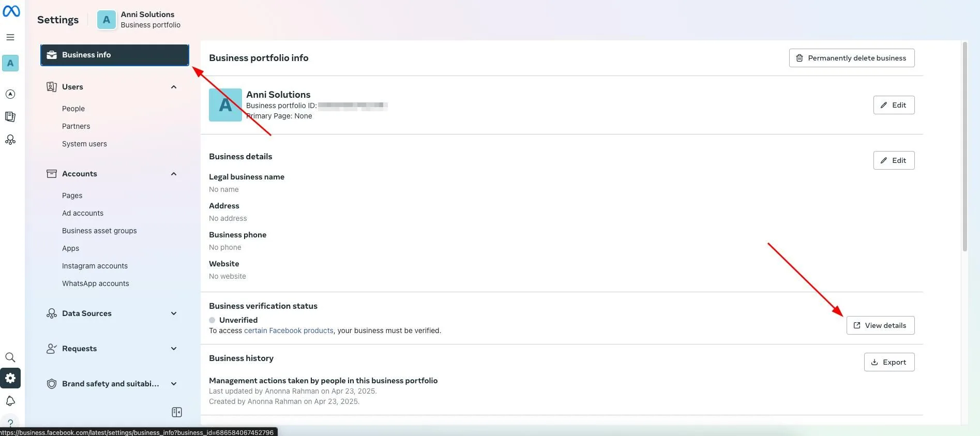Click the Data Sources section label

[x=87, y=313]
